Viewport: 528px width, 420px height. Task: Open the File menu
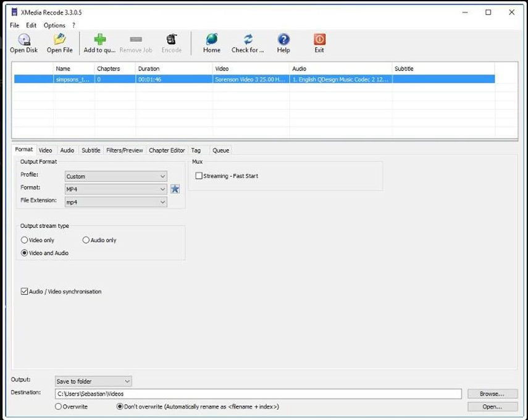[x=14, y=25]
